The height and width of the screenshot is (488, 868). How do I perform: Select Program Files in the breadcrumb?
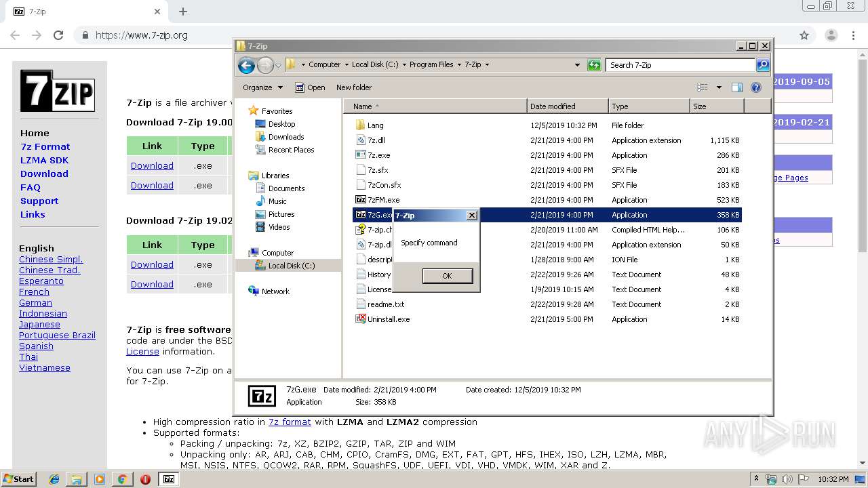point(431,65)
